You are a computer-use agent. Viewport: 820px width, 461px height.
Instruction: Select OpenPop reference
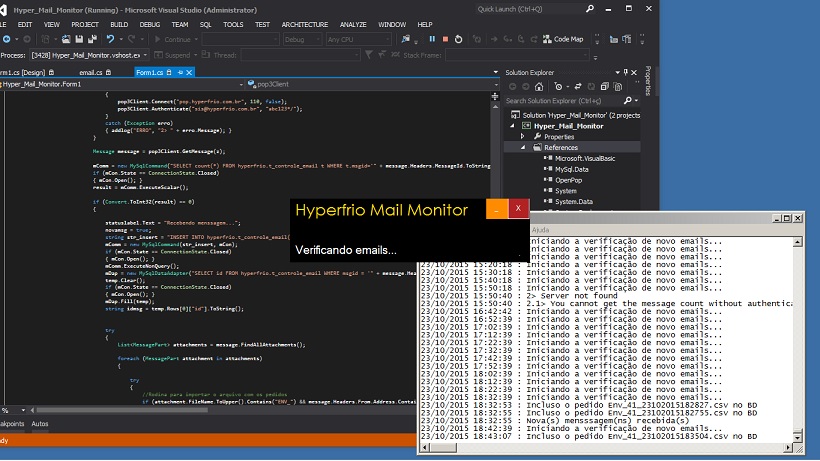(568, 180)
